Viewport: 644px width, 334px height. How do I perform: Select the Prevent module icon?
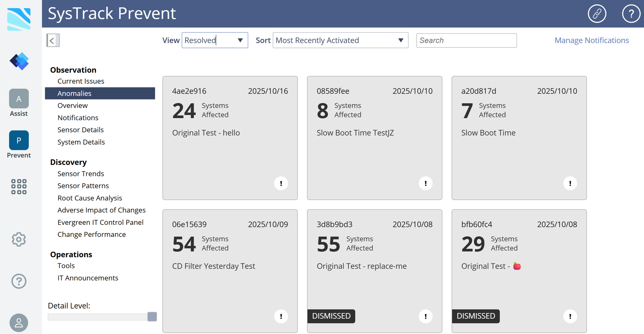click(19, 141)
